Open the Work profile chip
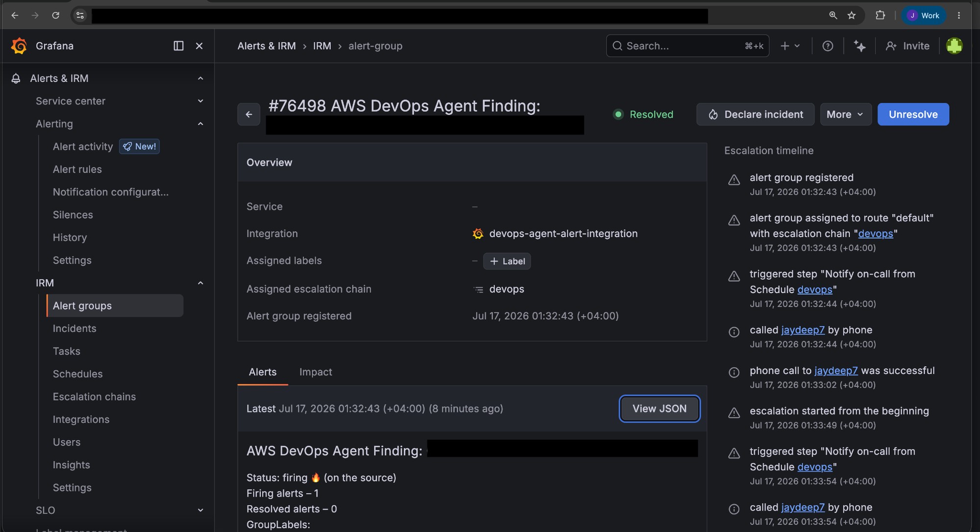The width and height of the screenshot is (980, 532). pos(924,16)
